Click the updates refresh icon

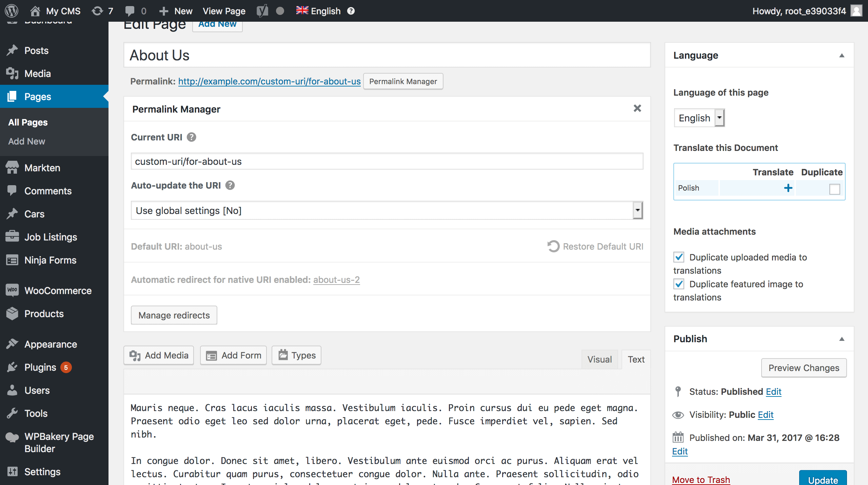(97, 11)
